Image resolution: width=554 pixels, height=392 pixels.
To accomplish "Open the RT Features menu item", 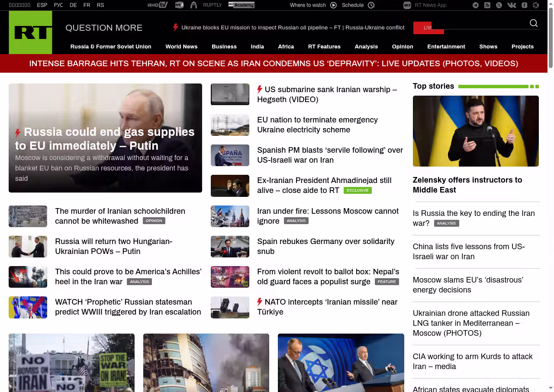I will [x=324, y=47].
